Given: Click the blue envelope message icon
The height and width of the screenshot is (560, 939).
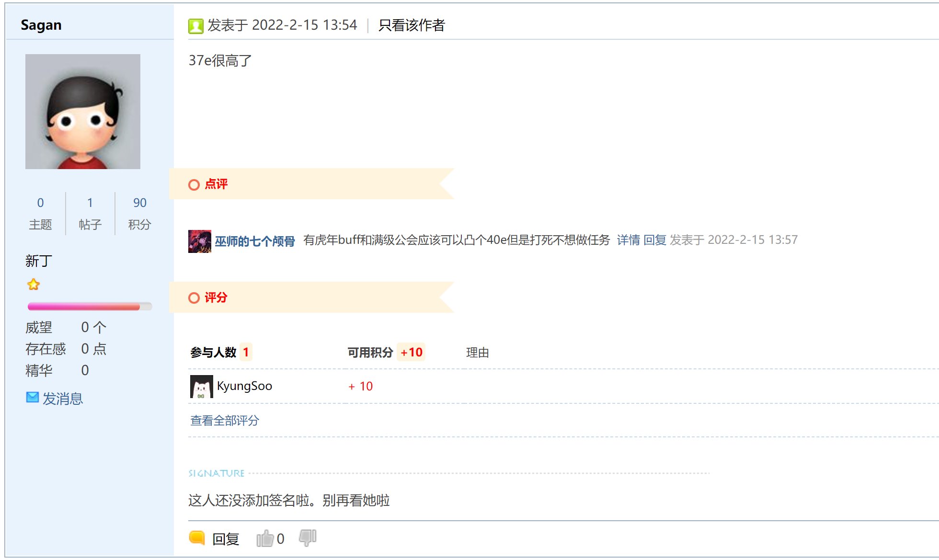Looking at the screenshot, I should coord(32,397).
